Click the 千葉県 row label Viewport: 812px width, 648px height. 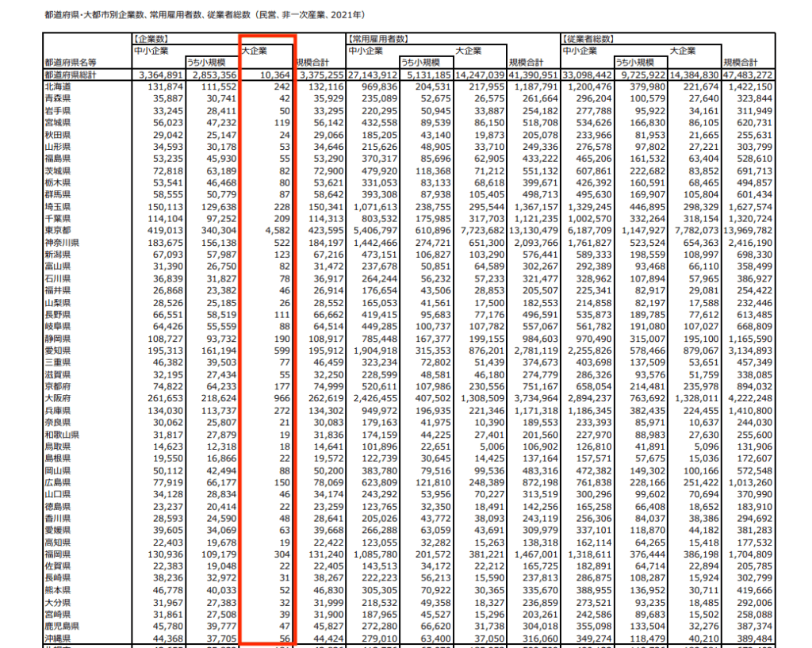pyautogui.click(x=57, y=219)
